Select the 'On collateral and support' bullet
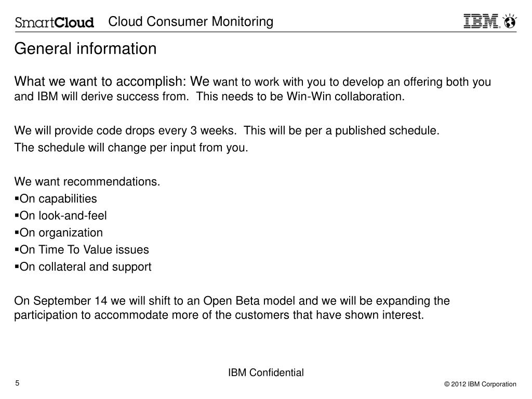This screenshot has width=532, height=399. tap(83, 267)
